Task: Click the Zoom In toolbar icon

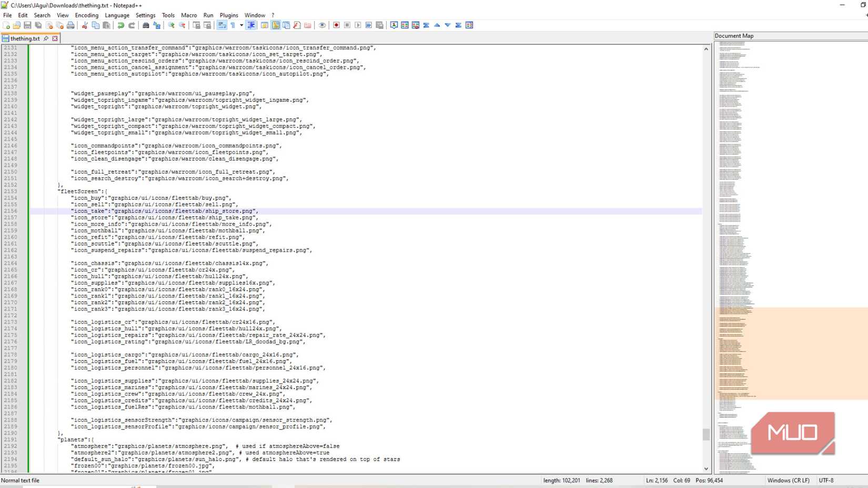Action: click(x=171, y=25)
